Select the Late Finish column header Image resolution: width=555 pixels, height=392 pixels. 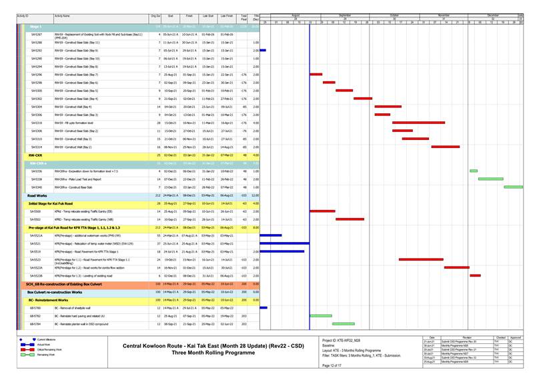coord(225,15)
